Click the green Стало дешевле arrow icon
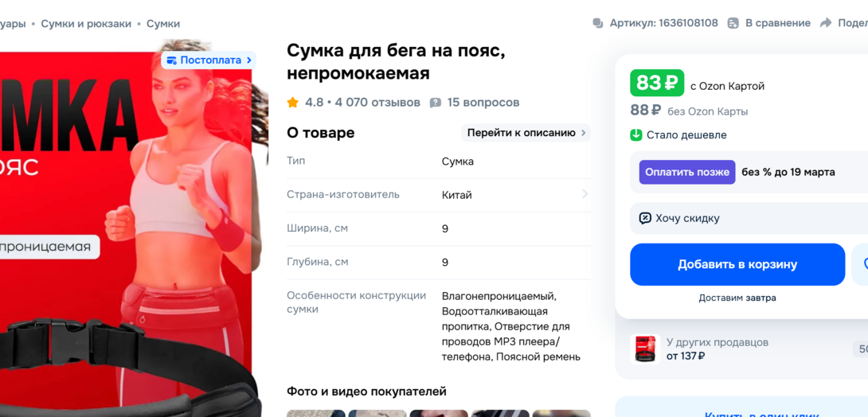 click(x=636, y=135)
